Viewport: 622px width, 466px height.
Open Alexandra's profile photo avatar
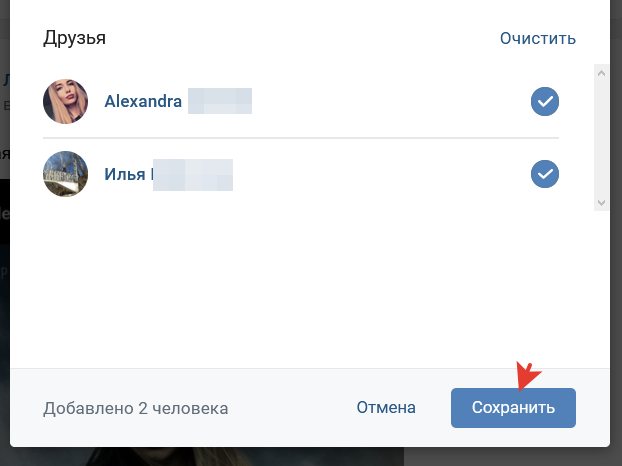pyautogui.click(x=65, y=102)
